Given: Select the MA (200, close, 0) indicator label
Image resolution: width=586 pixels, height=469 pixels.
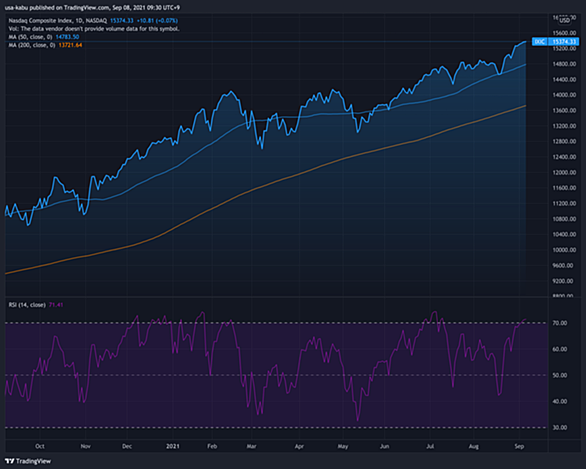Looking at the screenshot, I should coord(32,45).
